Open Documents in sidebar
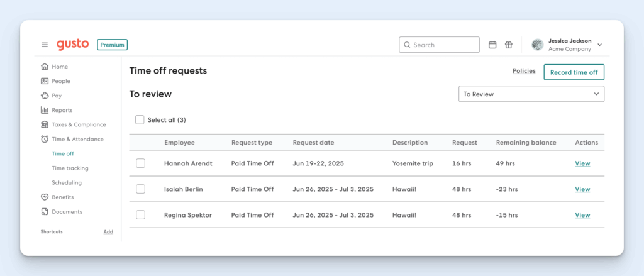 point(67,211)
